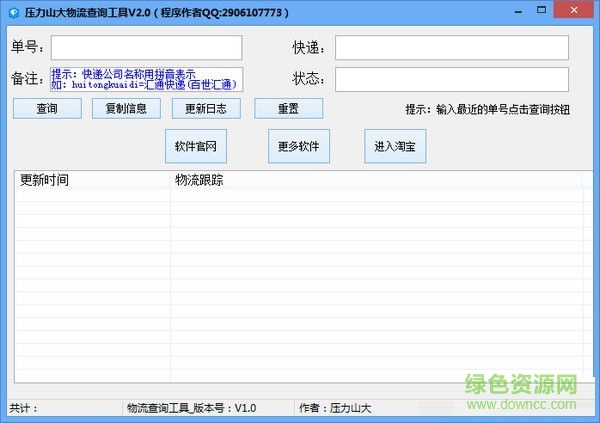
Task: Click the 重置 reset button
Action: pos(289,109)
